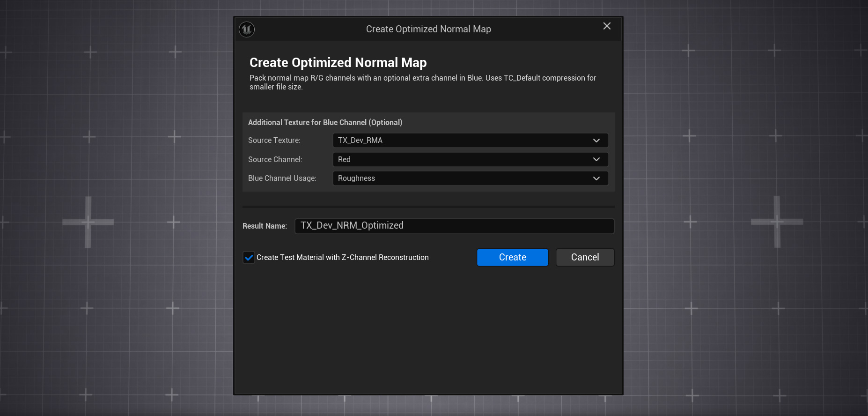Click the "Blue Channel Usage:" label

click(x=282, y=178)
